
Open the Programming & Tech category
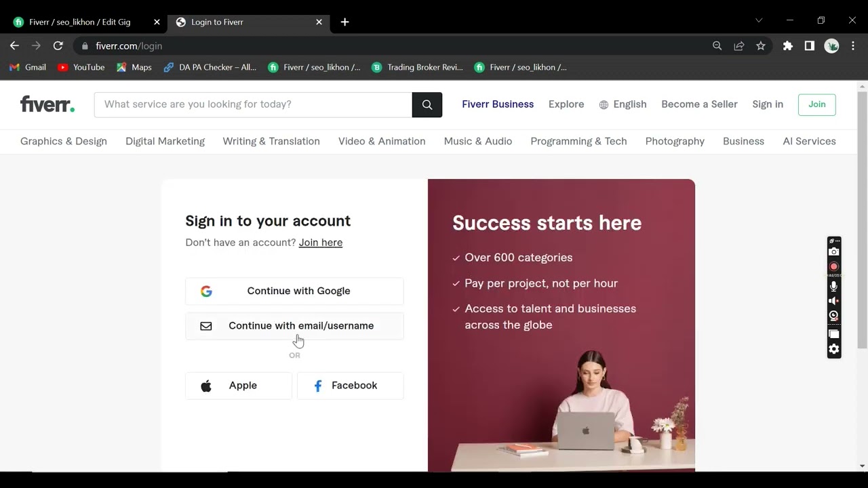(578, 141)
